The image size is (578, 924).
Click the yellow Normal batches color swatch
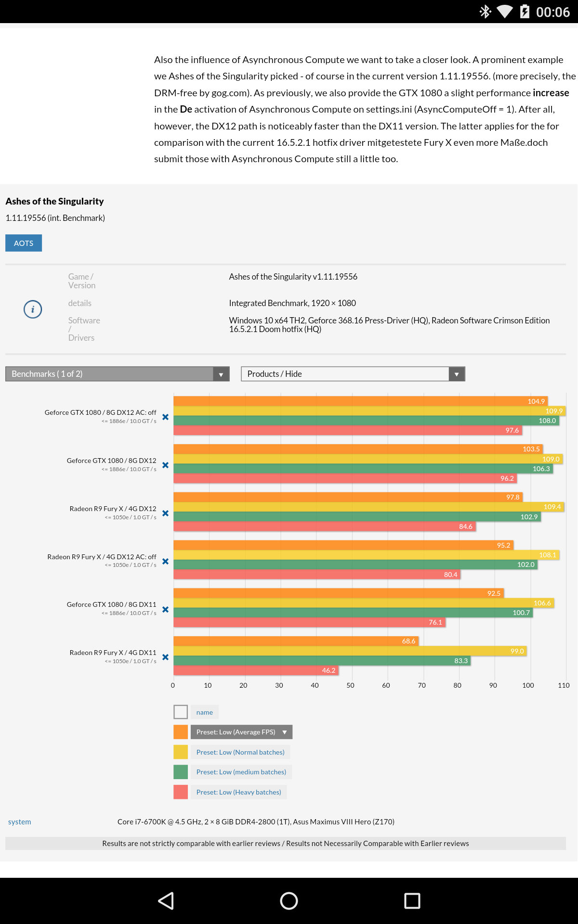[x=181, y=752]
